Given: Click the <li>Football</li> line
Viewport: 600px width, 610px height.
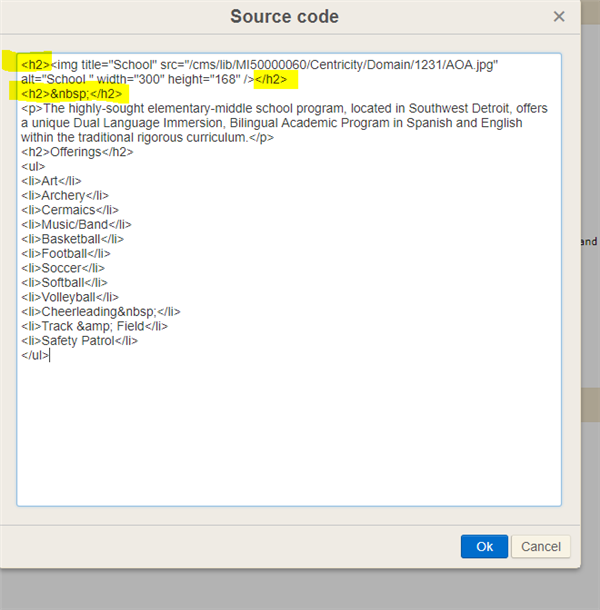Looking at the screenshot, I should (x=66, y=254).
